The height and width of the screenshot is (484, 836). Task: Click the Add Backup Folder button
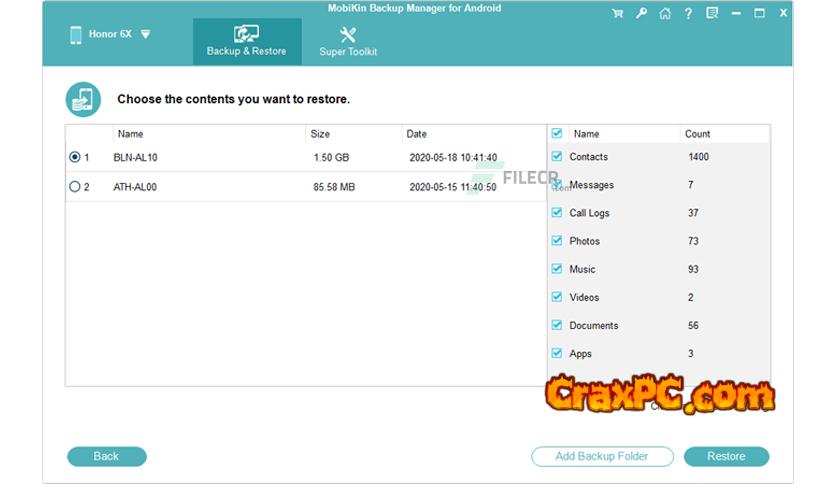coord(602,456)
